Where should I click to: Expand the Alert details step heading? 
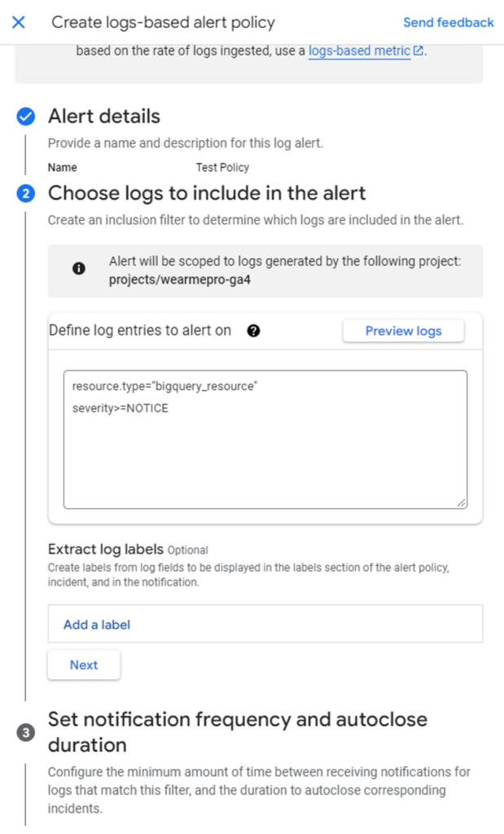click(x=104, y=116)
